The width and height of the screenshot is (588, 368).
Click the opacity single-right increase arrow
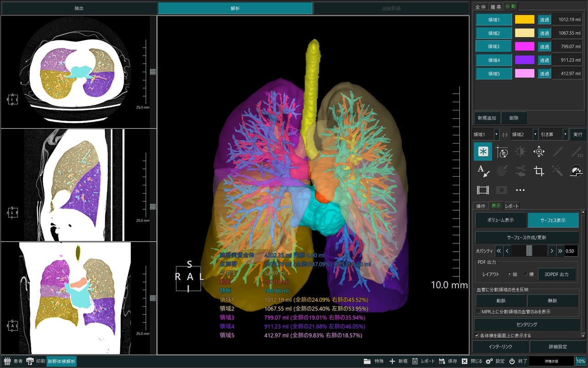552,251
